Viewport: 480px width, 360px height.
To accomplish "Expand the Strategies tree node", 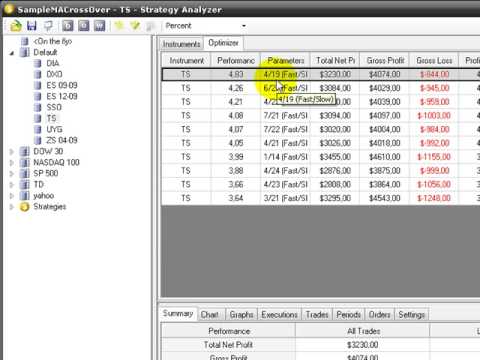I will (x=12, y=207).
